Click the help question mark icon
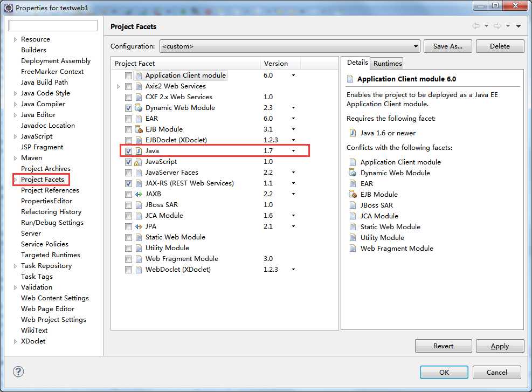This screenshot has height=392, width=532. tap(18, 372)
